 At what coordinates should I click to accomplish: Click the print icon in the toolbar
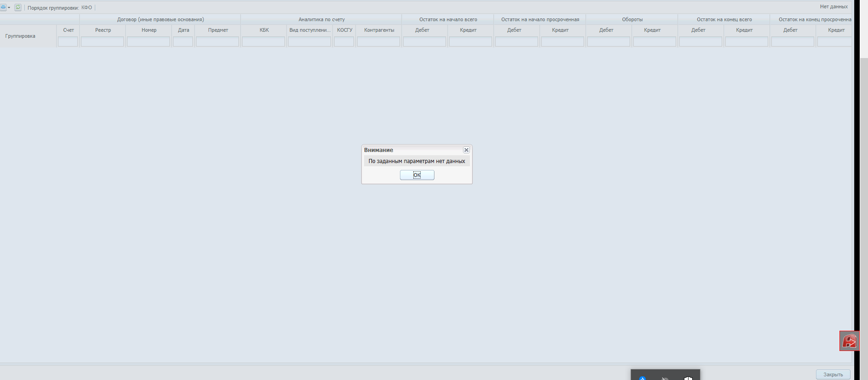pos(3,7)
